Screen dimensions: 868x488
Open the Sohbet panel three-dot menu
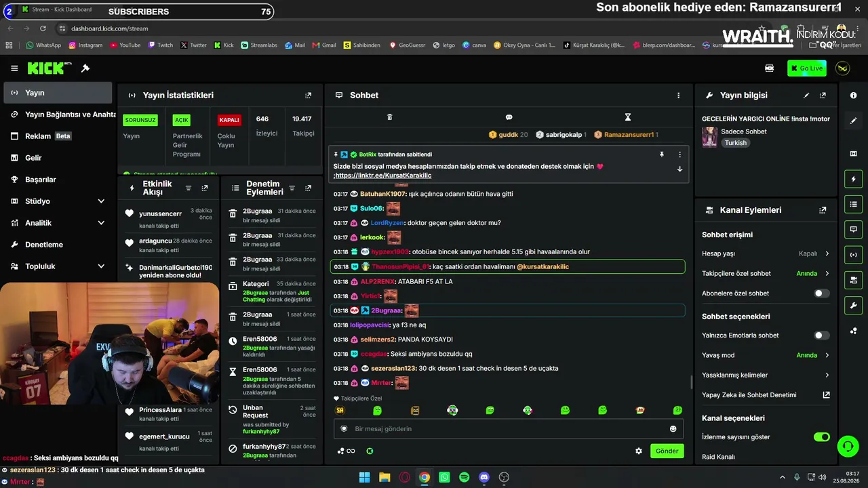pos(678,96)
